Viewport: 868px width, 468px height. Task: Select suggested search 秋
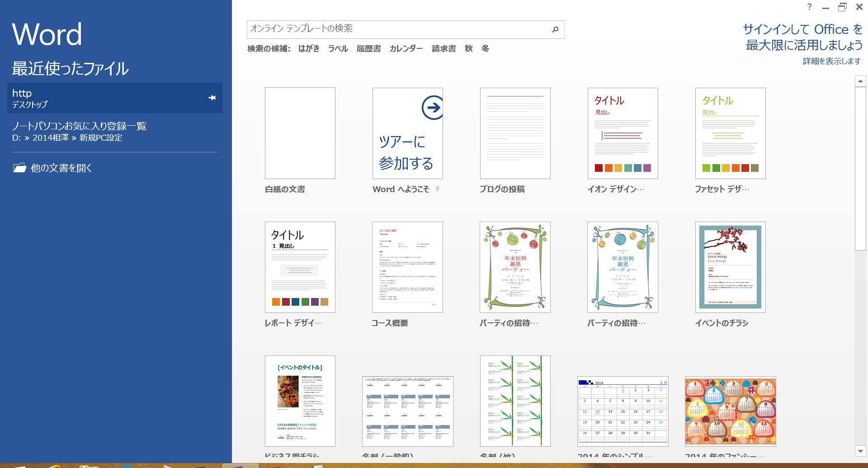tap(469, 48)
